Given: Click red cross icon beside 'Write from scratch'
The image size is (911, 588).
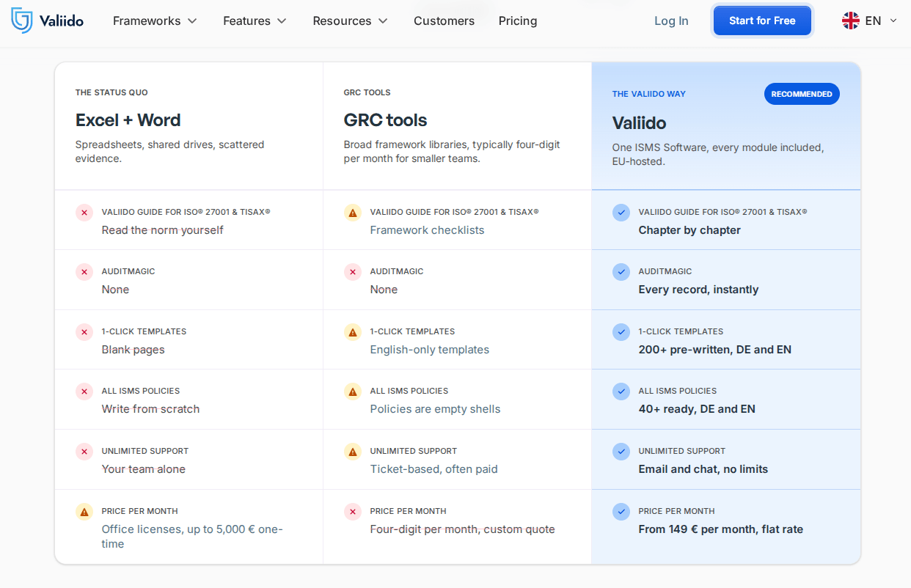Looking at the screenshot, I should [x=84, y=392].
